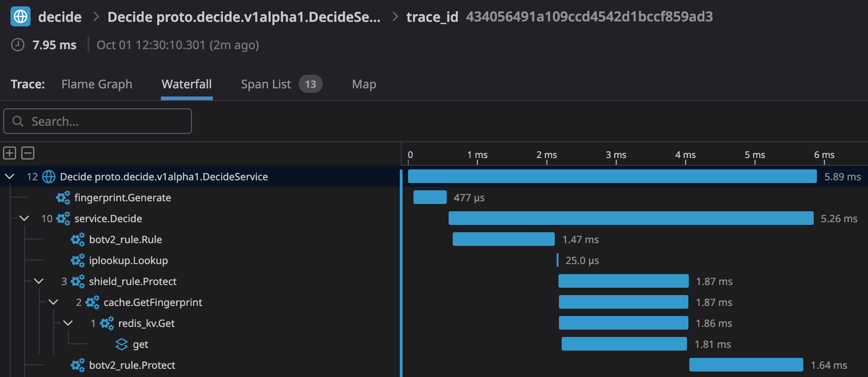Click the botv2_rule.Protect 1.64 ms bar
This screenshot has width=868, height=377.
[746, 365]
